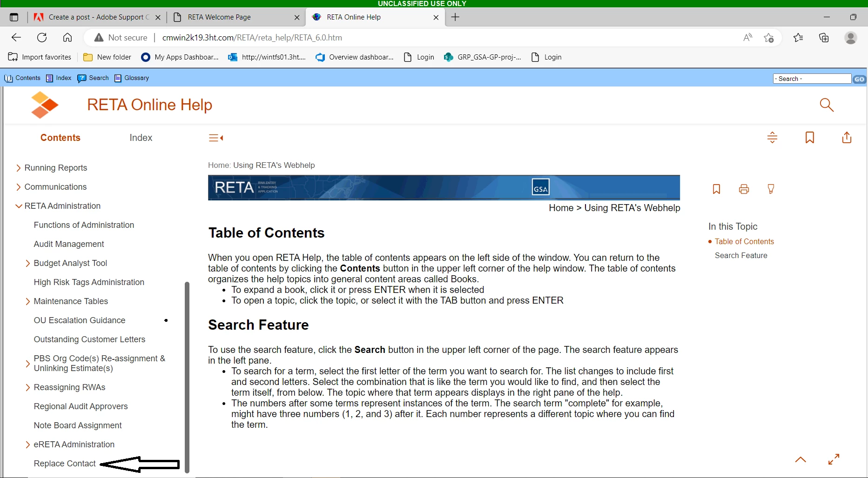
Task: Open Regional Audit Approvers topic
Action: tap(81, 406)
